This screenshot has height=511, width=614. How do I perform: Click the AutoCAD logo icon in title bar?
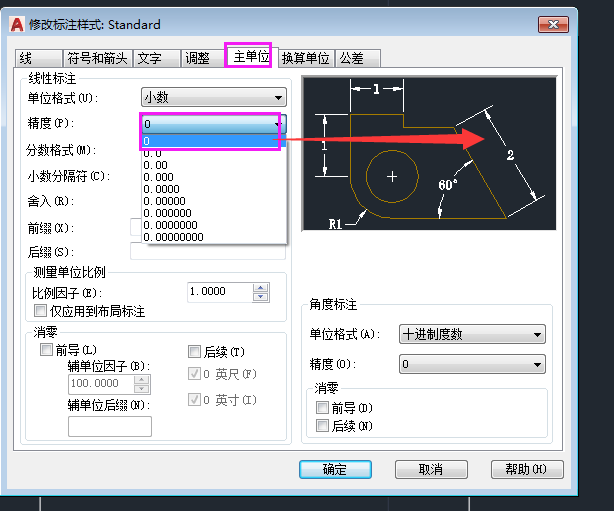pos(17,24)
